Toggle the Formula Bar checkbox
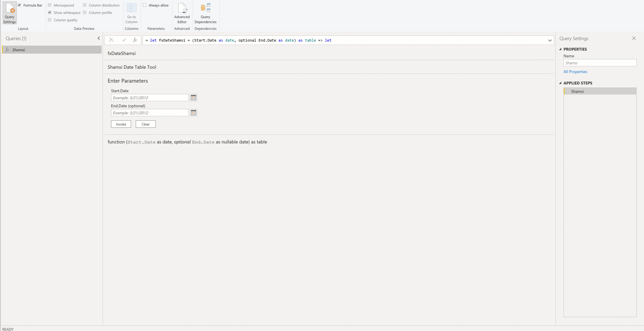Viewport: 644px width, 331px height. pyautogui.click(x=19, y=5)
